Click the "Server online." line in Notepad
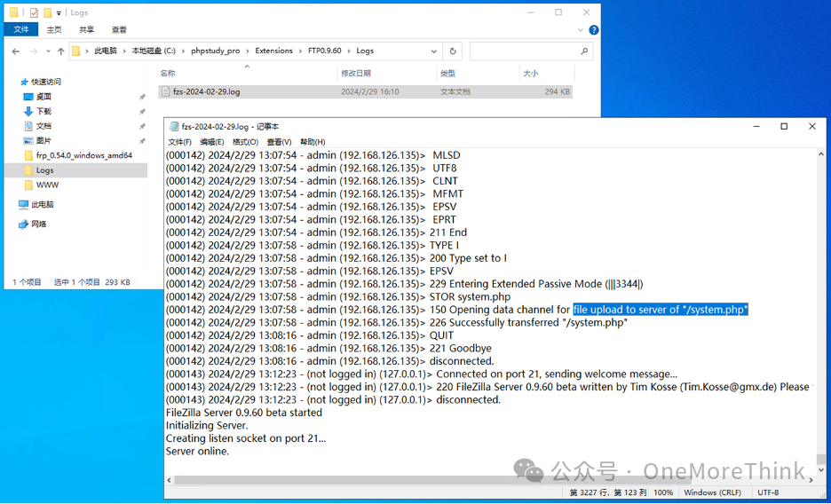The image size is (831, 504). 197,452
